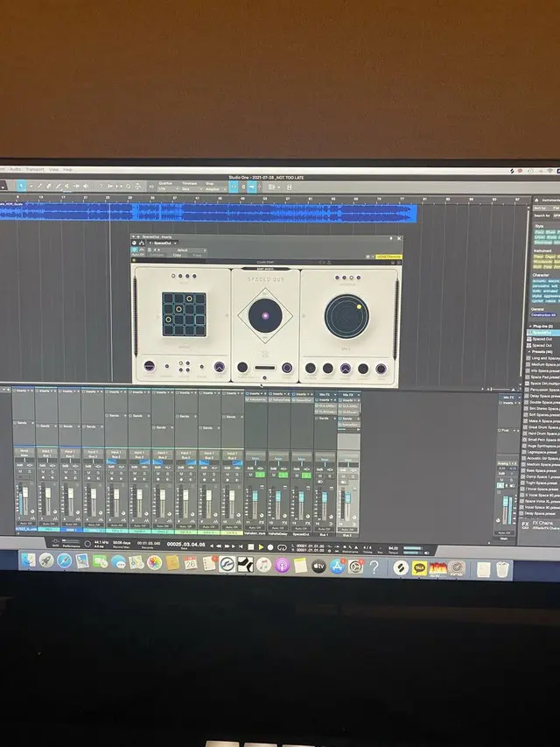This screenshot has width=560, height=747.
Task: Pin the SpacedOut plugin window
Action: tap(391, 238)
